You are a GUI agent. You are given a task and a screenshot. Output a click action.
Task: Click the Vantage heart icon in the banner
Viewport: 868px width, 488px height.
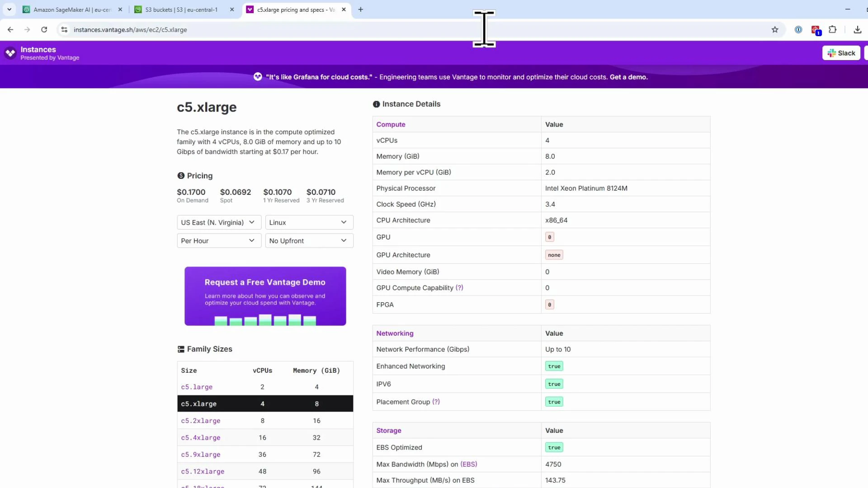click(258, 77)
